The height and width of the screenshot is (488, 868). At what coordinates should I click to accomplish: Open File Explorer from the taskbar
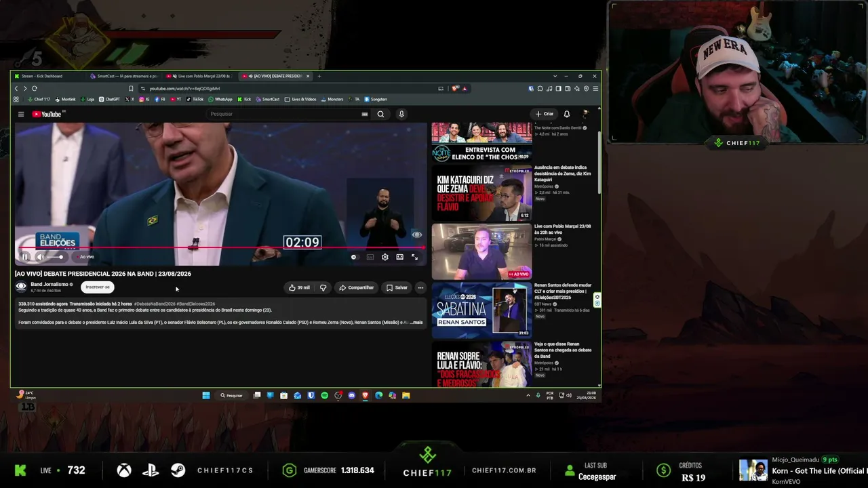point(406,395)
